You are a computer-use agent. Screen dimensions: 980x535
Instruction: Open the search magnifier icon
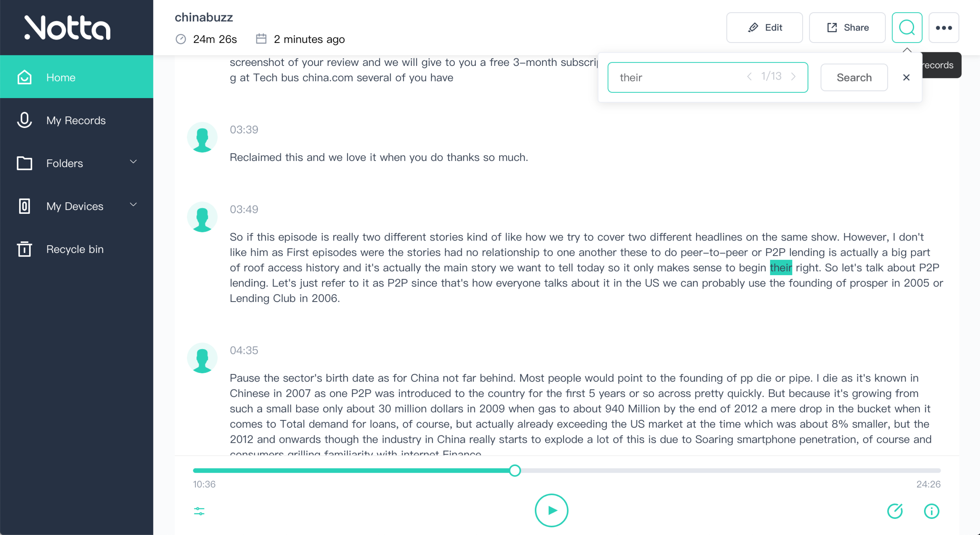(907, 28)
